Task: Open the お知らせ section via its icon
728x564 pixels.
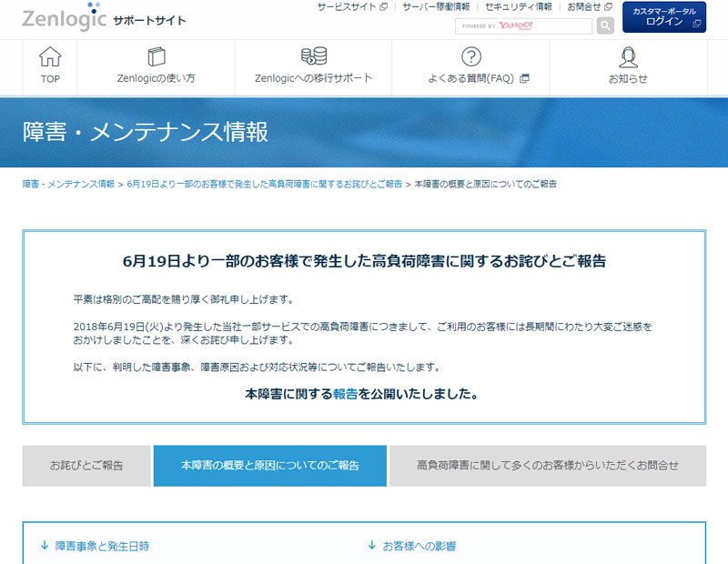Action: coord(628,59)
